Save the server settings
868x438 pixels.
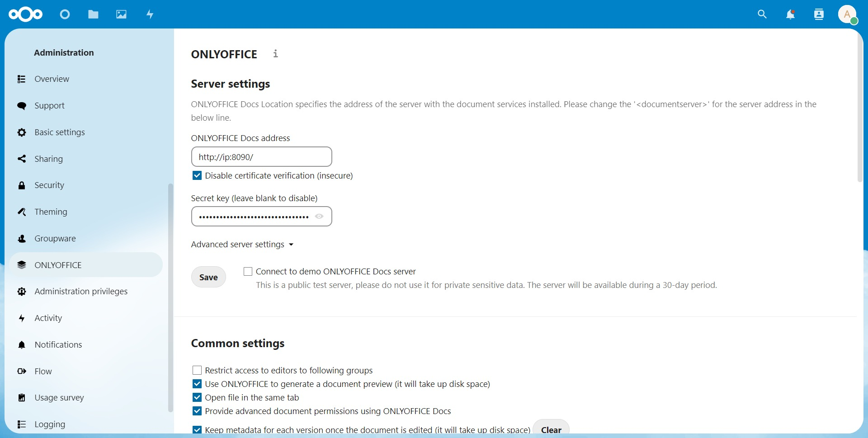pos(208,277)
